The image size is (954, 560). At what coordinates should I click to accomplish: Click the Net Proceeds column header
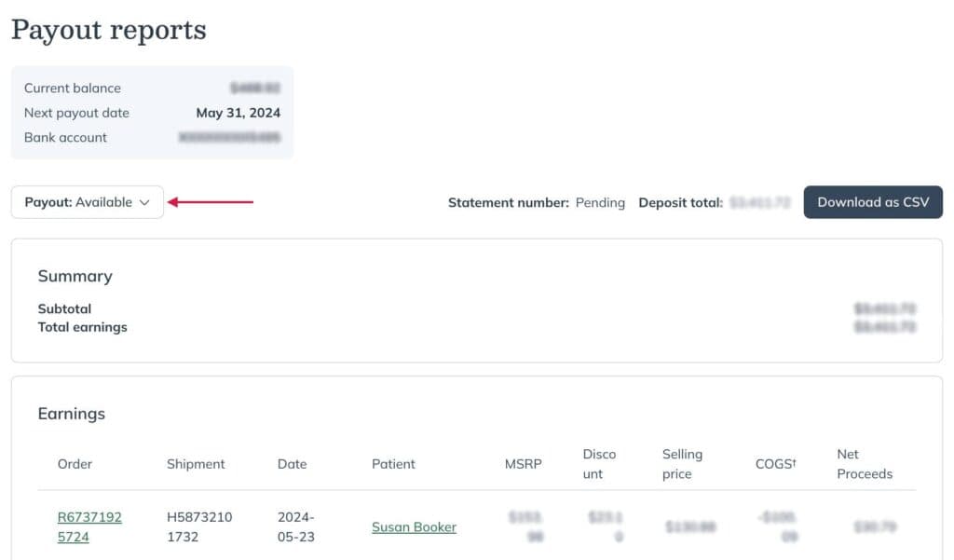point(865,464)
